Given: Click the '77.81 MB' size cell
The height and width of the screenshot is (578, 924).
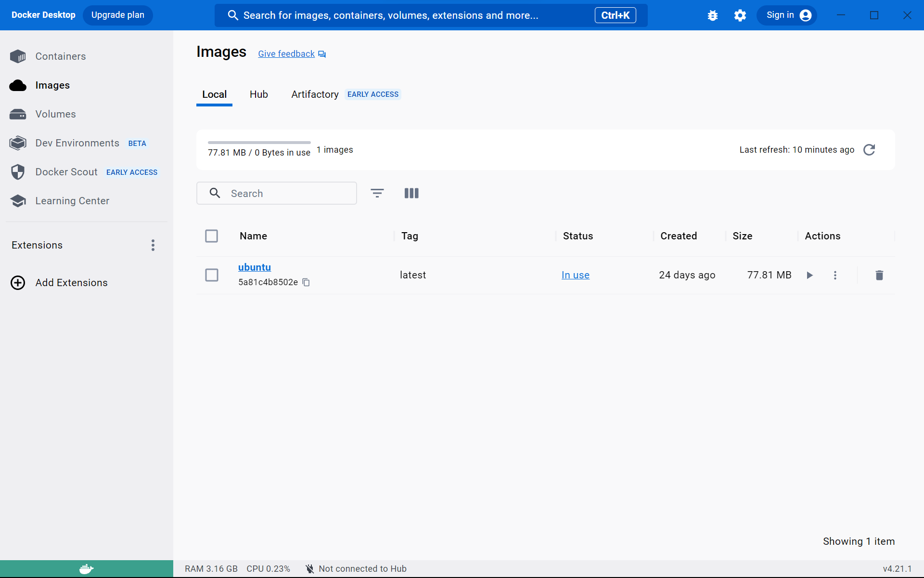Looking at the screenshot, I should [x=770, y=275].
